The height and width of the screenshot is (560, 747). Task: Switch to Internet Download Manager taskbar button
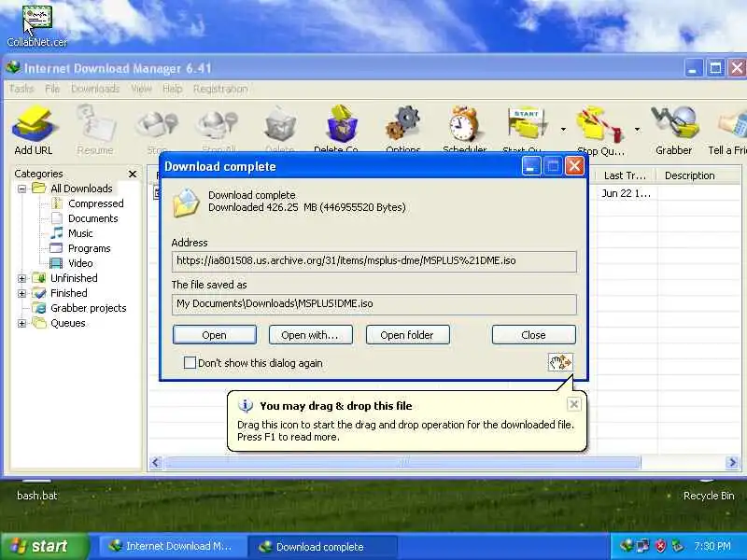pyautogui.click(x=172, y=546)
